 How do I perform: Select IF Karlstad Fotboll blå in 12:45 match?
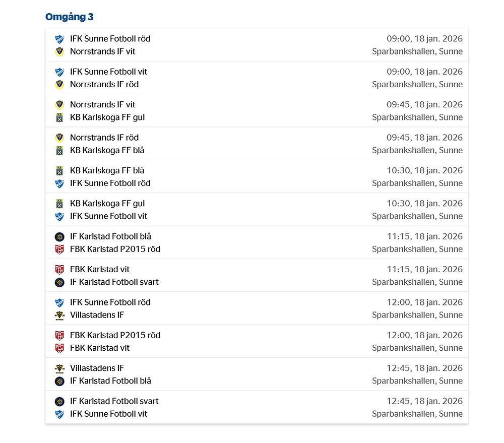point(110,381)
